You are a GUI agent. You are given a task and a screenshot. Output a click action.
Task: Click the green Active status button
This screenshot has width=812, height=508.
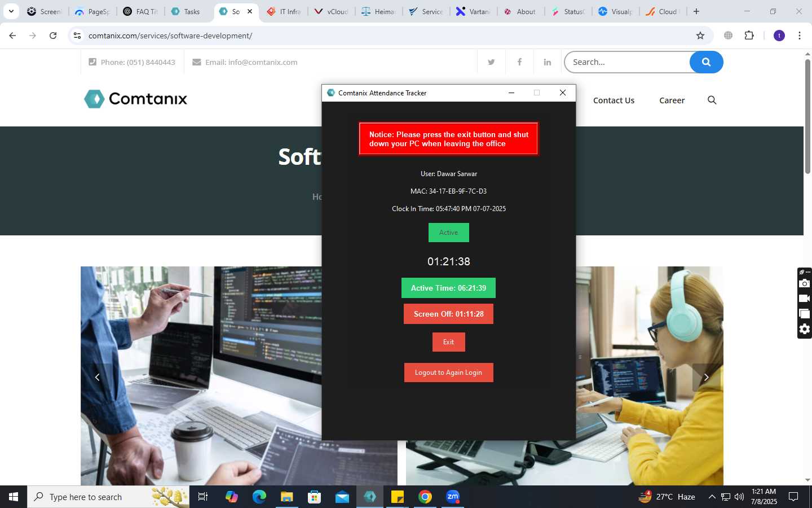pos(448,233)
